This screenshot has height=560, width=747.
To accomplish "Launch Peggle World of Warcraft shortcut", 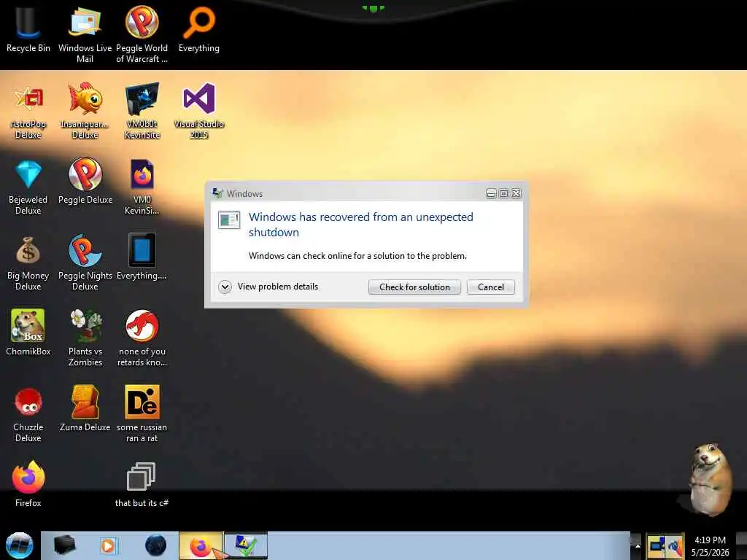I will point(142,34).
